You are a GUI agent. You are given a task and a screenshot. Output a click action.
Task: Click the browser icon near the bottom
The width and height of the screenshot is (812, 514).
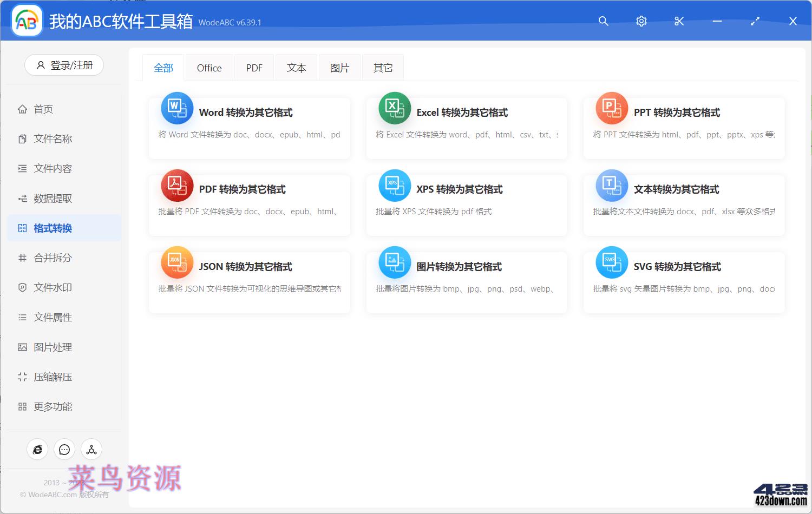pos(37,449)
